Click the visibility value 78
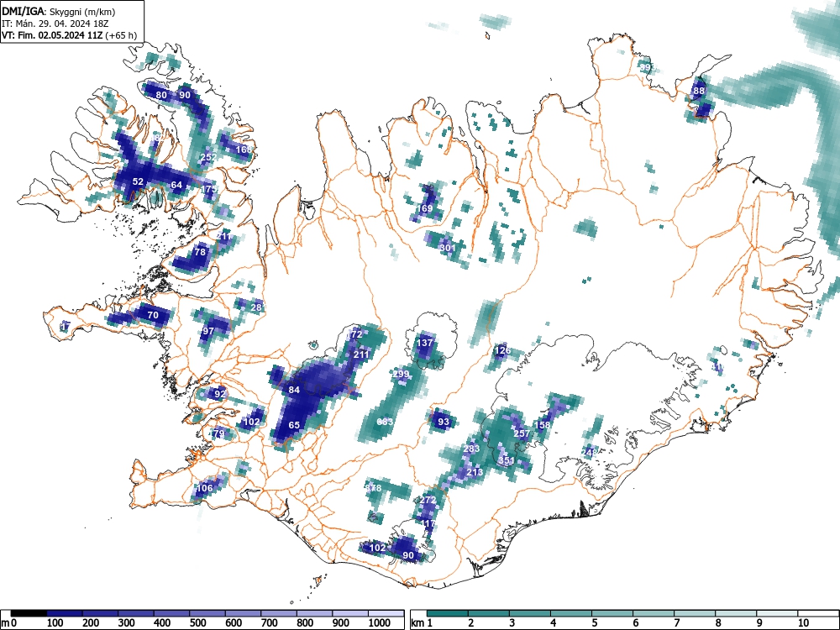840x630 pixels. pyautogui.click(x=200, y=252)
